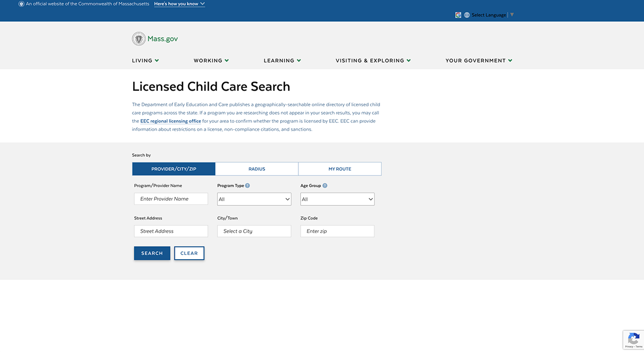Click the Program Type help question icon
This screenshot has width=644, height=352.
[x=247, y=186]
